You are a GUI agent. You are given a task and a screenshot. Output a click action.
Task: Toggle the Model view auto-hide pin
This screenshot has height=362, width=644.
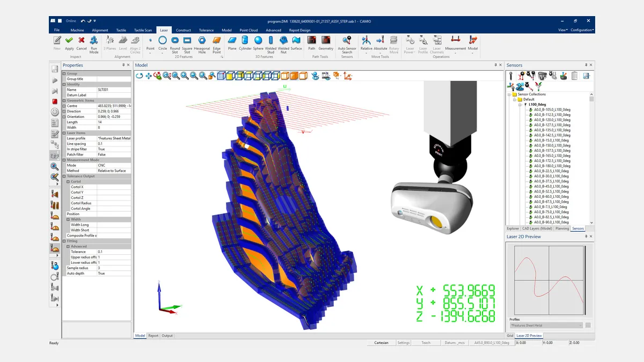(495, 65)
